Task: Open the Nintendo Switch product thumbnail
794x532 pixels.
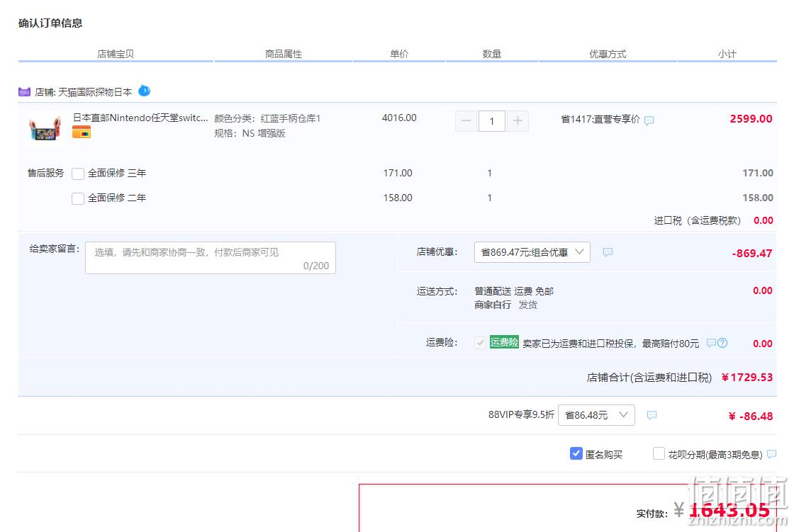Action: (45, 127)
